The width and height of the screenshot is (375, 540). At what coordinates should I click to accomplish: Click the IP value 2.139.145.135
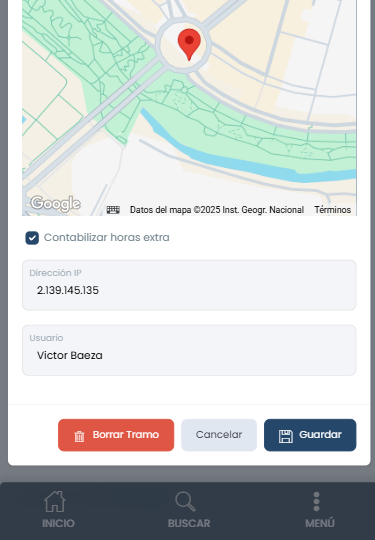tap(68, 290)
